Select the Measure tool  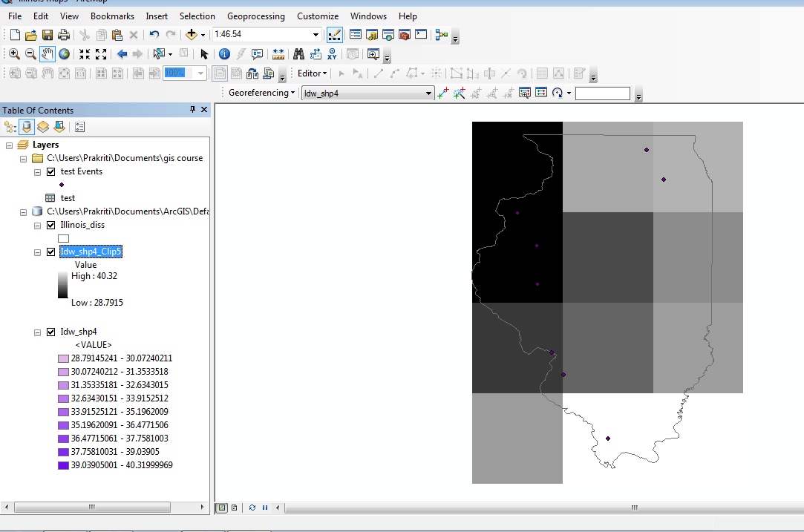coord(279,53)
